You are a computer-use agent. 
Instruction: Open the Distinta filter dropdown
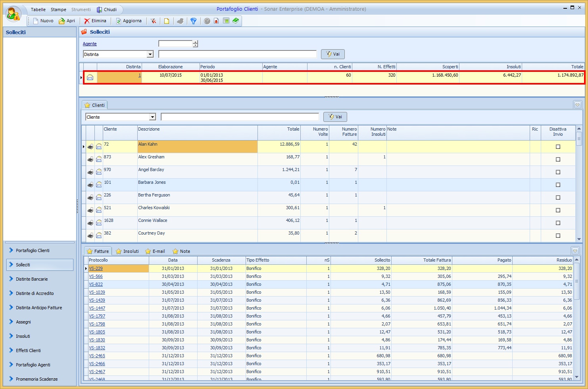point(150,54)
